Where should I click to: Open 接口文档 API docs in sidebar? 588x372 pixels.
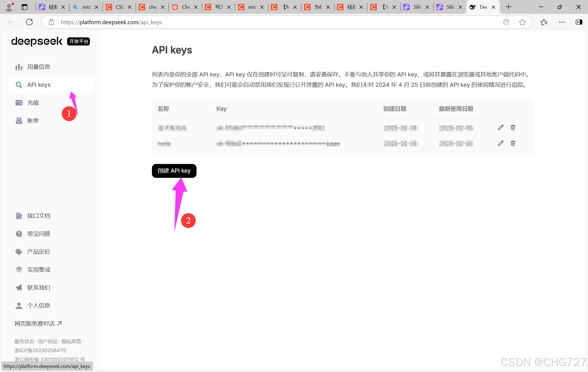(39, 216)
